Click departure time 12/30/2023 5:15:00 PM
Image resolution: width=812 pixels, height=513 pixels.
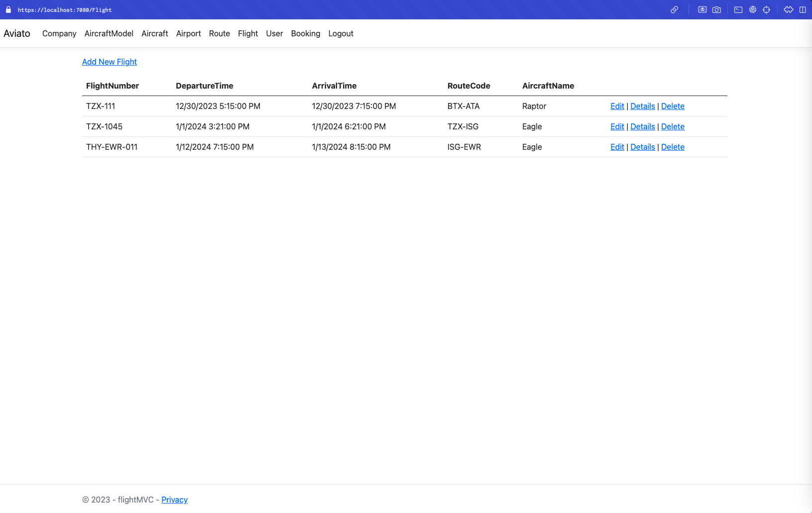218,106
